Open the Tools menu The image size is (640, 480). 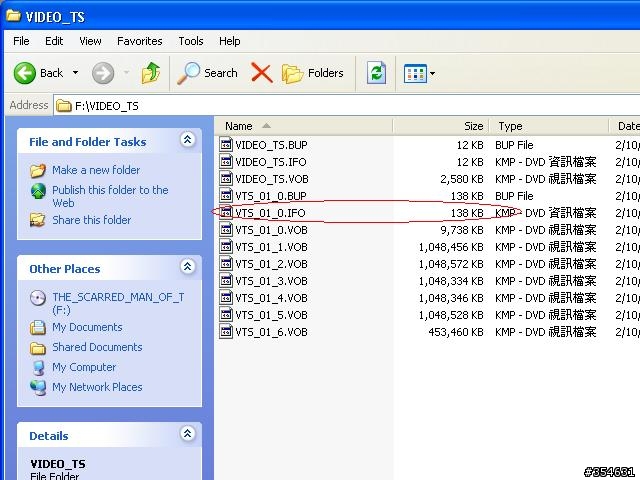[191, 41]
